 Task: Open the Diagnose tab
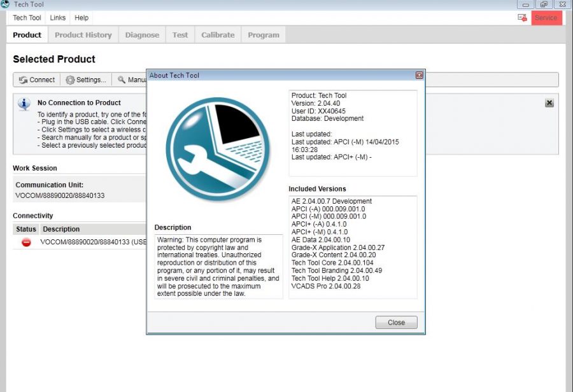142,34
